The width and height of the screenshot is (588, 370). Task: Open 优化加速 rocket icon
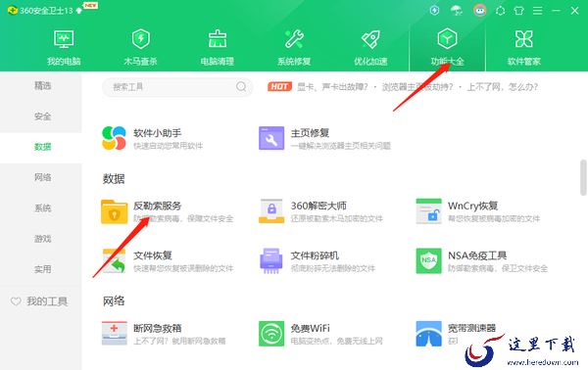[370, 39]
